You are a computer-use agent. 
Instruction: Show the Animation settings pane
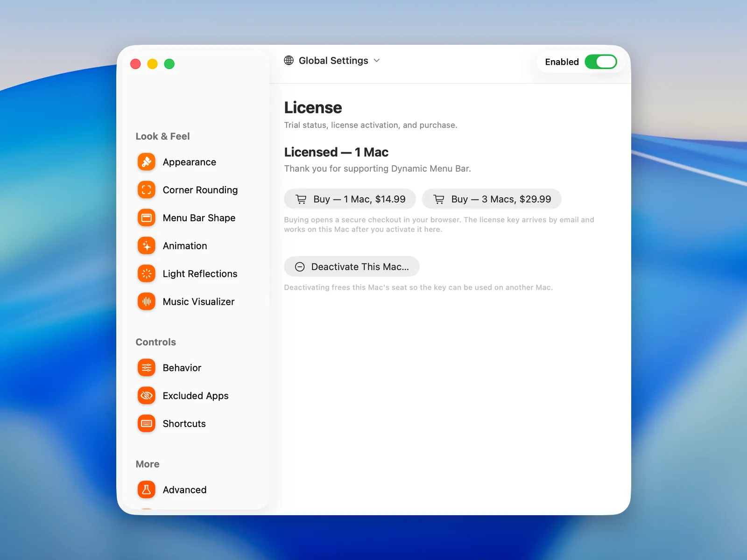pyautogui.click(x=185, y=246)
